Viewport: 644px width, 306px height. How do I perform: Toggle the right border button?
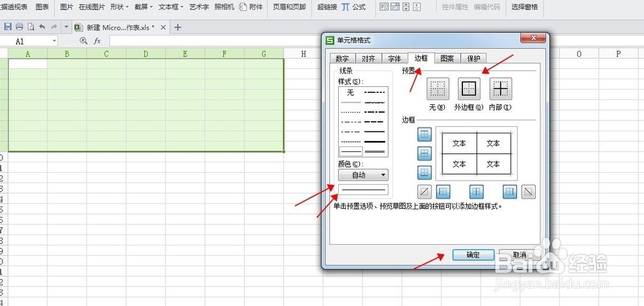tap(509, 191)
